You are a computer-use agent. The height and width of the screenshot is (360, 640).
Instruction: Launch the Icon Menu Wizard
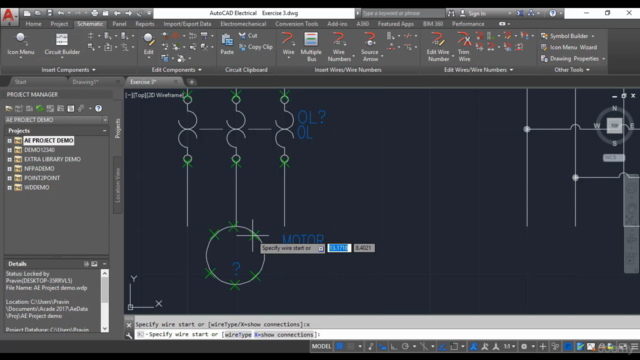[x=569, y=47]
